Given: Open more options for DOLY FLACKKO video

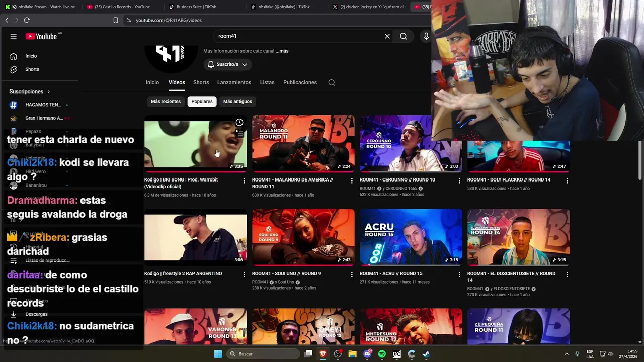Looking at the screenshot, I should 567,180.
